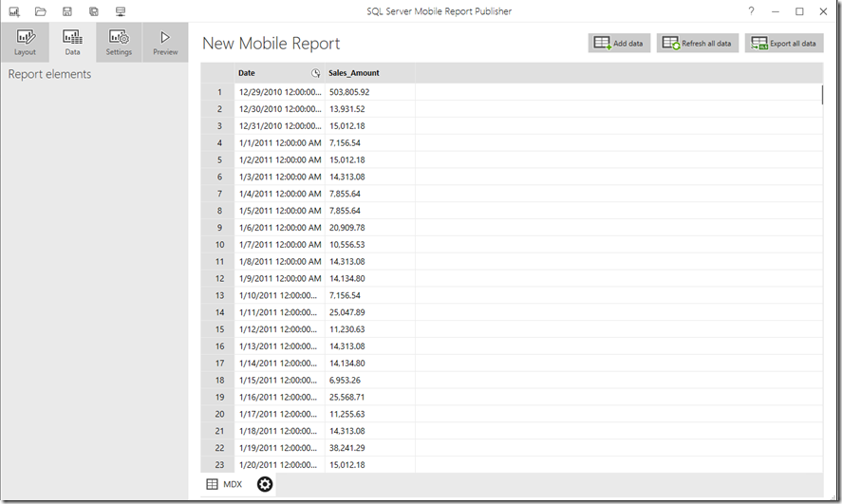Open the server connections icon

click(x=121, y=11)
